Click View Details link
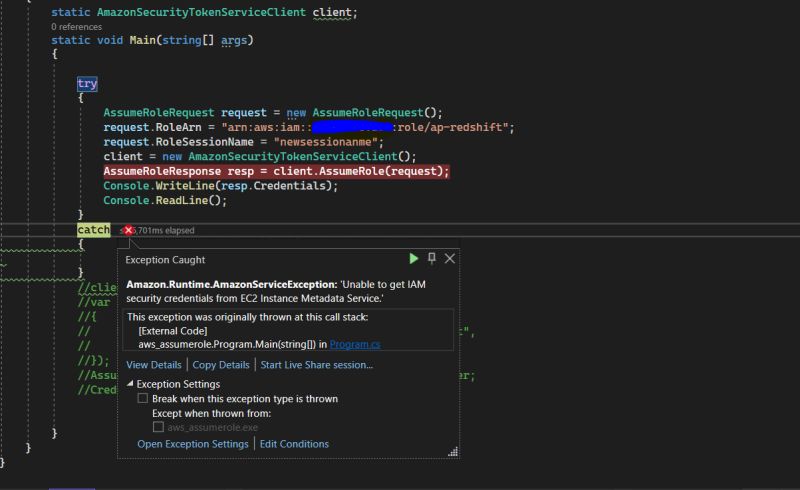Screen dimensions: 800x490 154,365
